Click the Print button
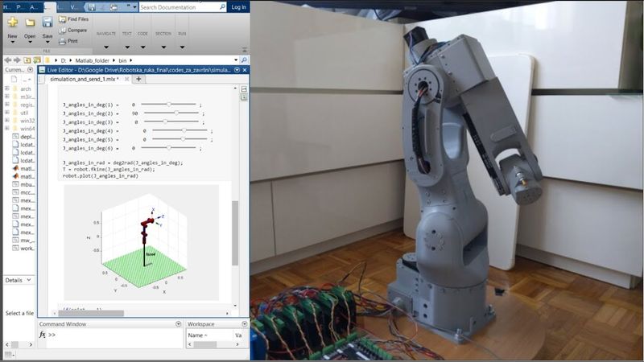This screenshot has height=362, width=644. click(68, 41)
